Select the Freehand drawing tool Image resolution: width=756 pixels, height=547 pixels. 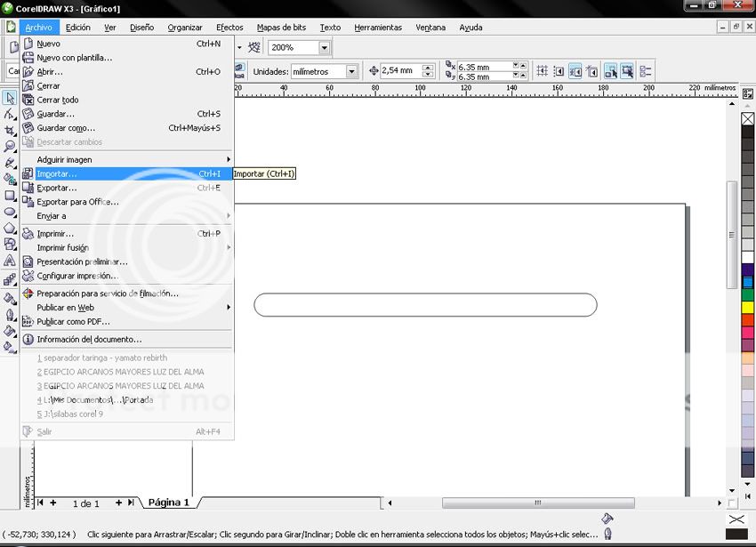click(10, 163)
